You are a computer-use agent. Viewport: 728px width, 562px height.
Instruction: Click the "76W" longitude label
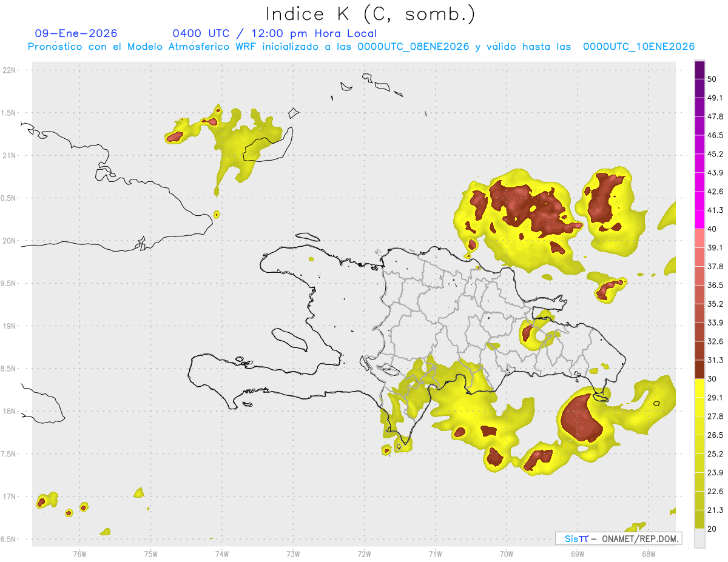[x=79, y=554]
